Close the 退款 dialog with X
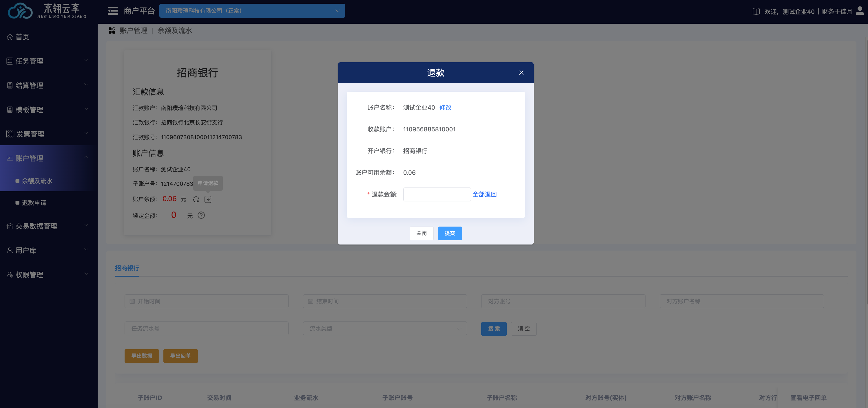Viewport: 868px width, 408px height. click(521, 73)
